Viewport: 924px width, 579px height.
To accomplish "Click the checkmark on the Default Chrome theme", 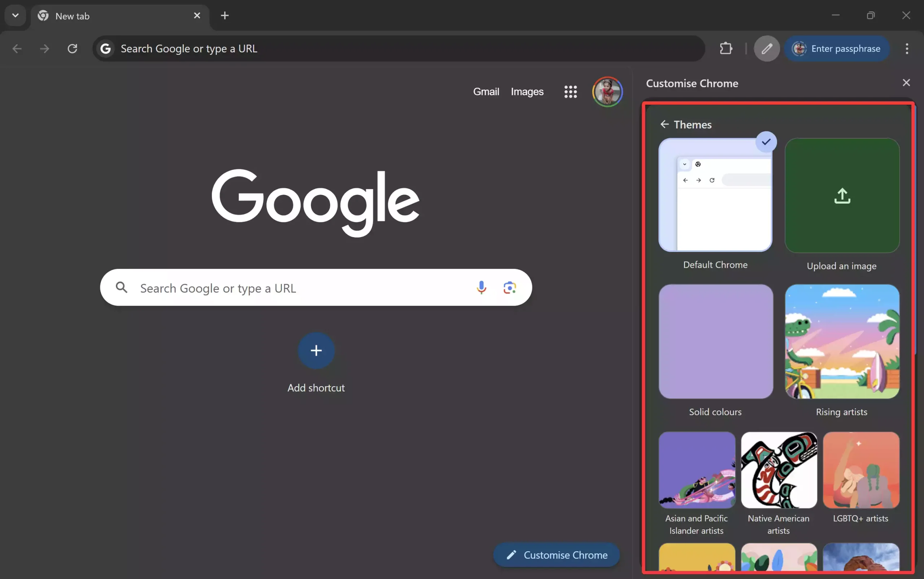I will coord(766,142).
